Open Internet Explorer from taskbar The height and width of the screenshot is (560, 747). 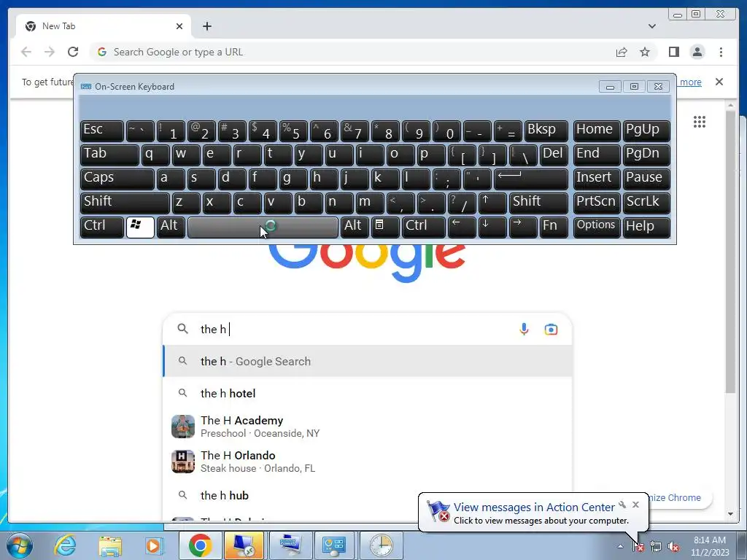65,545
